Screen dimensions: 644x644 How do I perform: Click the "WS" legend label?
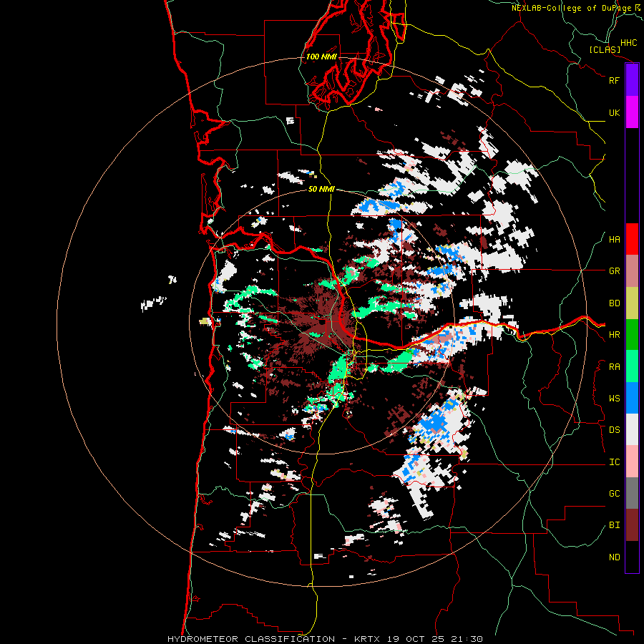tap(614, 398)
